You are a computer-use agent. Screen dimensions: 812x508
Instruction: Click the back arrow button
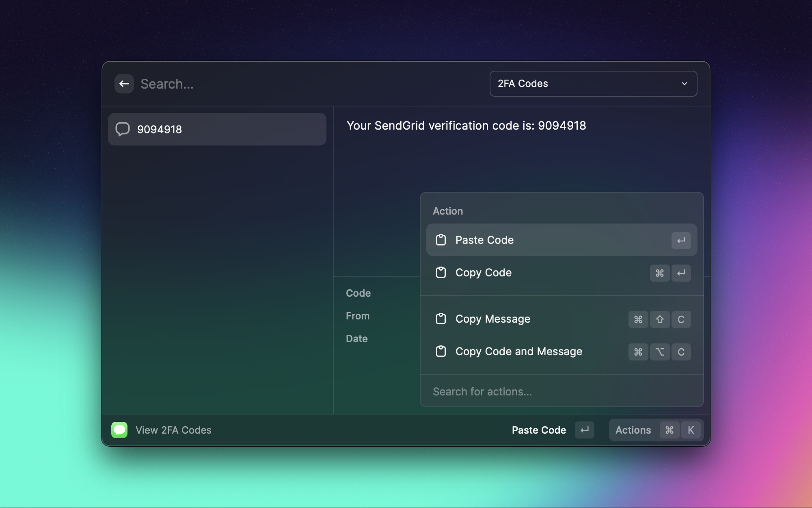click(x=124, y=84)
